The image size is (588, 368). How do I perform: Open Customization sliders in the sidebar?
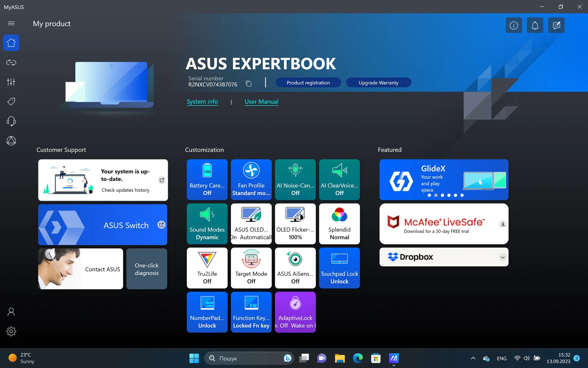[x=11, y=82]
